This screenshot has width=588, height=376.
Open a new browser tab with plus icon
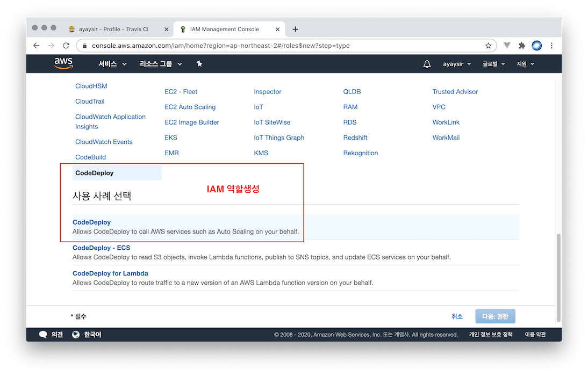pos(295,29)
